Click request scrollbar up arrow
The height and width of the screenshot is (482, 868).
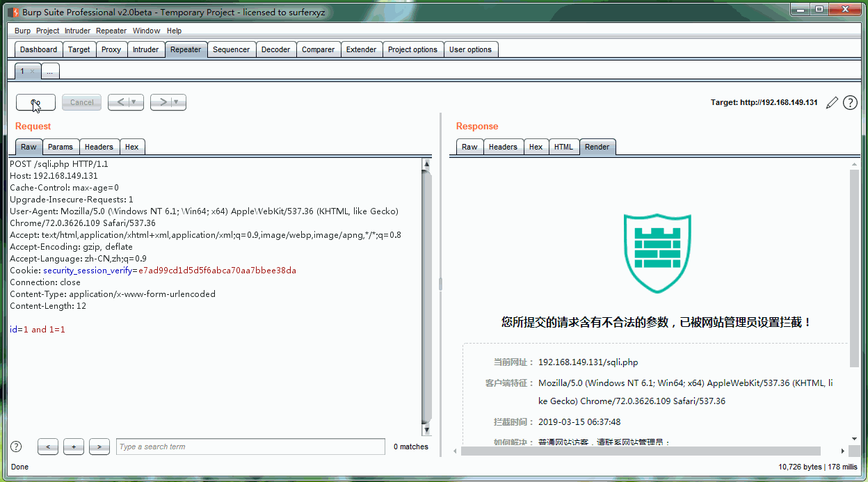(x=427, y=164)
